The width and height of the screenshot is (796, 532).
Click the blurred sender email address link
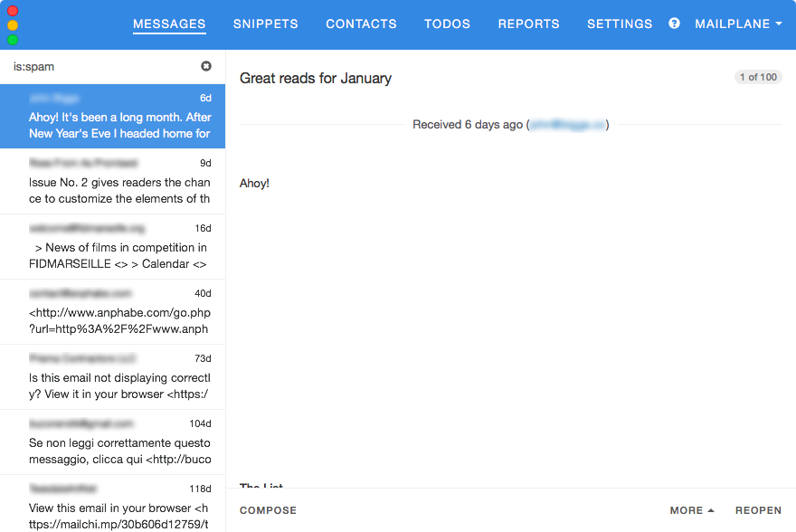pyautogui.click(x=567, y=125)
